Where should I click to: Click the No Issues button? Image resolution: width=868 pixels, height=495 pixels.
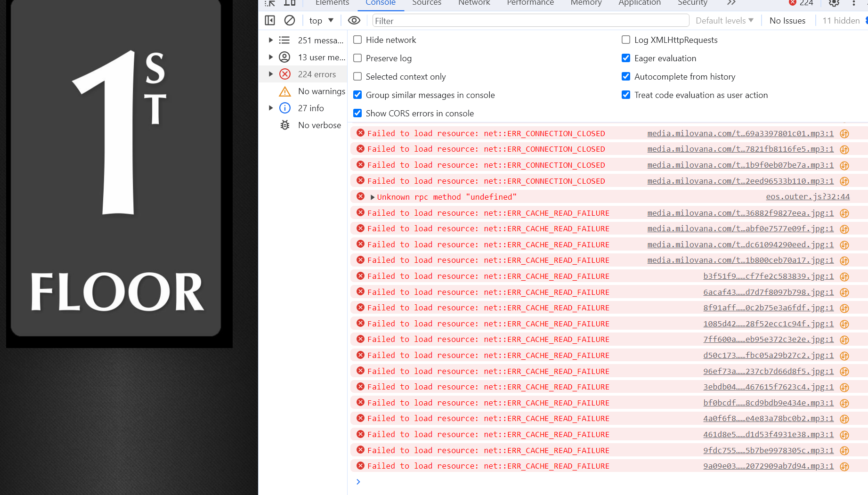pyautogui.click(x=787, y=20)
